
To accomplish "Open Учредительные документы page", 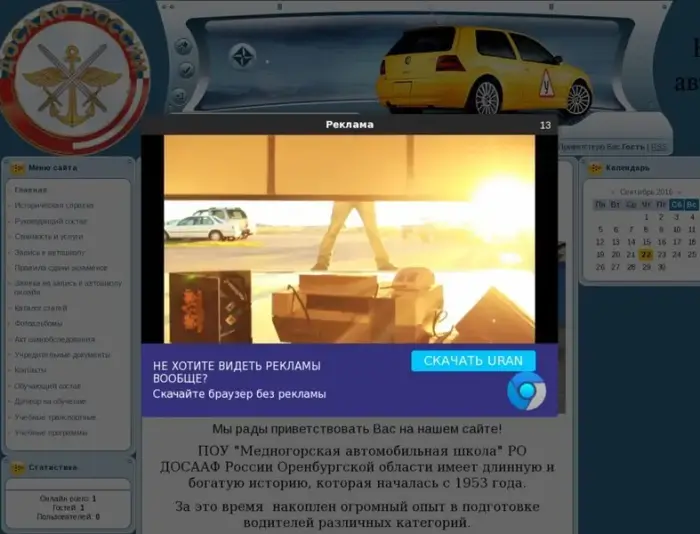I will click(62, 355).
